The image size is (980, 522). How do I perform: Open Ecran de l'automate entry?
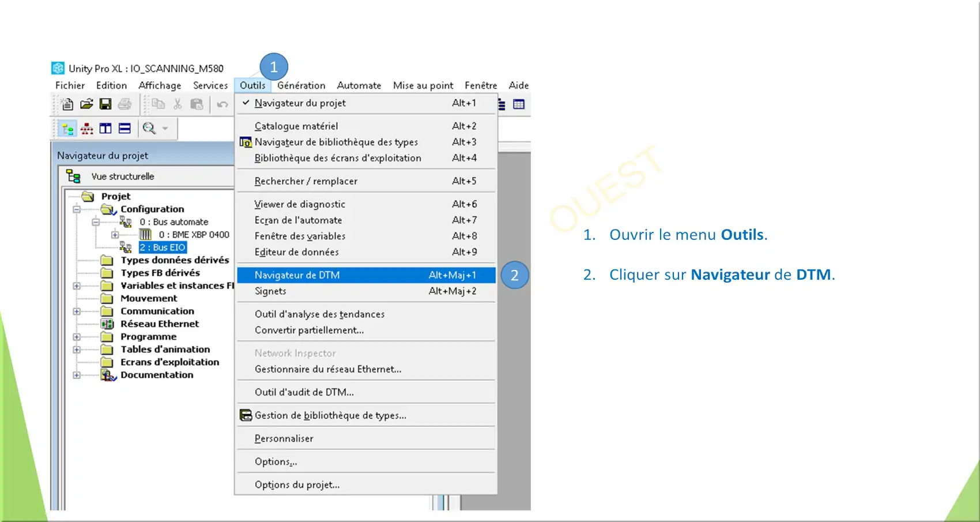pos(366,220)
